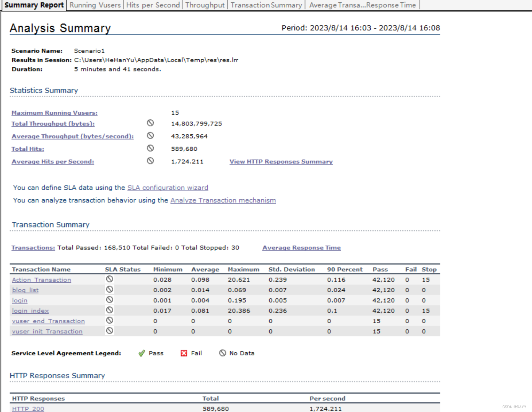The image size is (532, 412).
Task: Click the Analysis Summary heading
Action: pos(60,28)
